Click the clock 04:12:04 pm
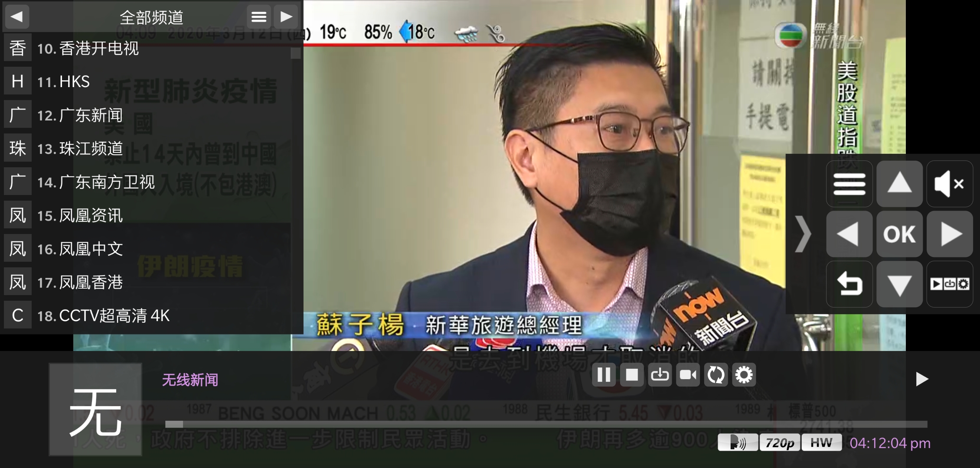The height and width of the screenshot is (468, 980). (x=890, y=443)
